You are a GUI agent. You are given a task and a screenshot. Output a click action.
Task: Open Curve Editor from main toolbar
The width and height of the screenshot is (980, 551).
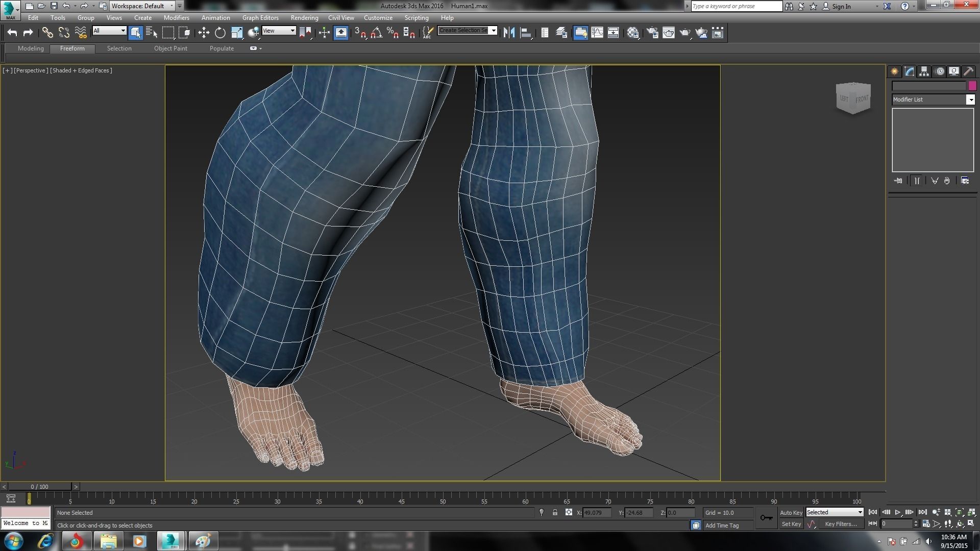point(597,33)
